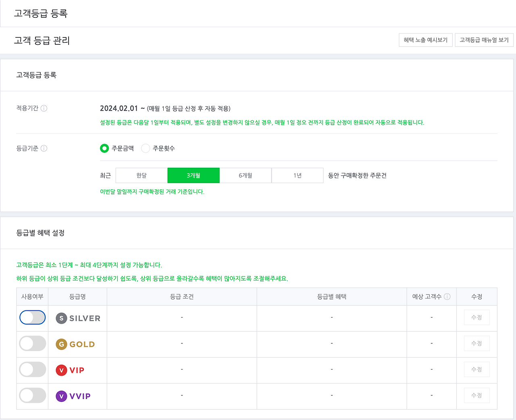Image resolution: width=516 pixels, height=420 pixels.
Task: Enable the GOLD tier usage toggle
Action: tap(32, 343)
